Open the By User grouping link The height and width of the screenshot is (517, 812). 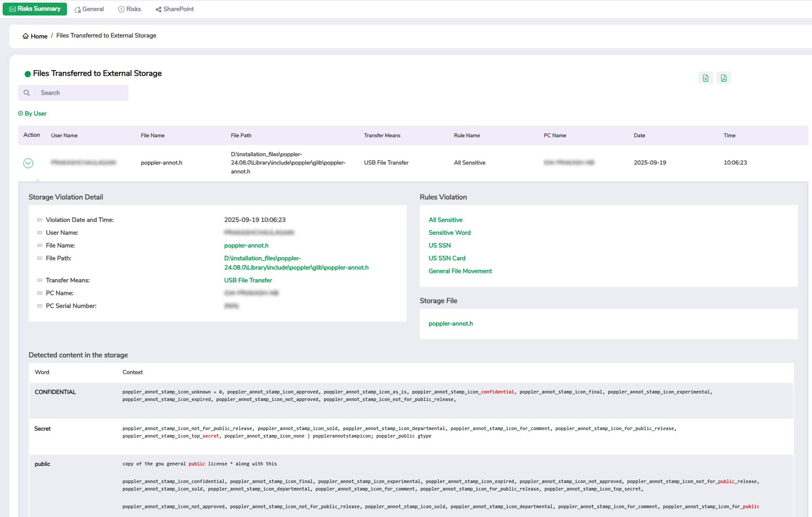35,113
